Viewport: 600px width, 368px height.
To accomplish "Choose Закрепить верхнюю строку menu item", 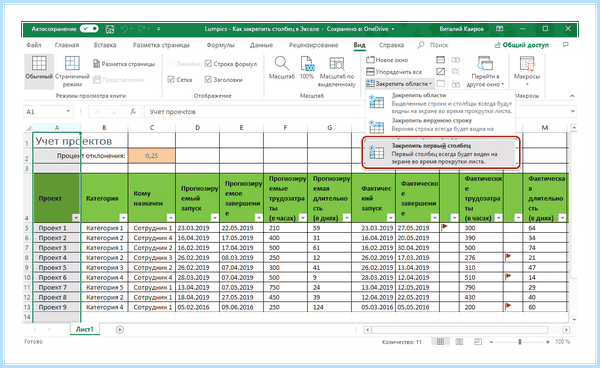I will (440, 125).
